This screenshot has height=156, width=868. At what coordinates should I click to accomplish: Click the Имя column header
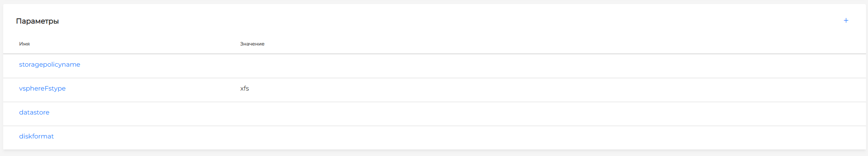pos(24,44)
